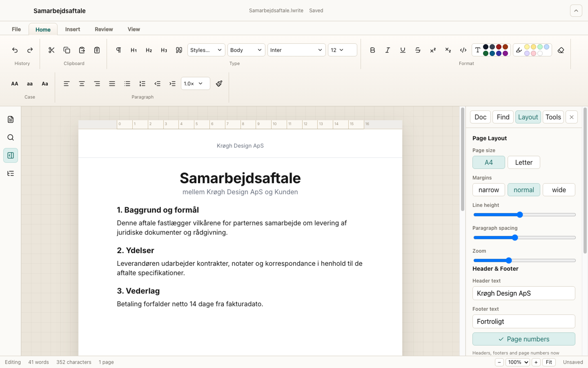Image resolution: width=588 pixels, height=368 pixels.
Task: Apply superscript formatting
Action: [433, 50]
